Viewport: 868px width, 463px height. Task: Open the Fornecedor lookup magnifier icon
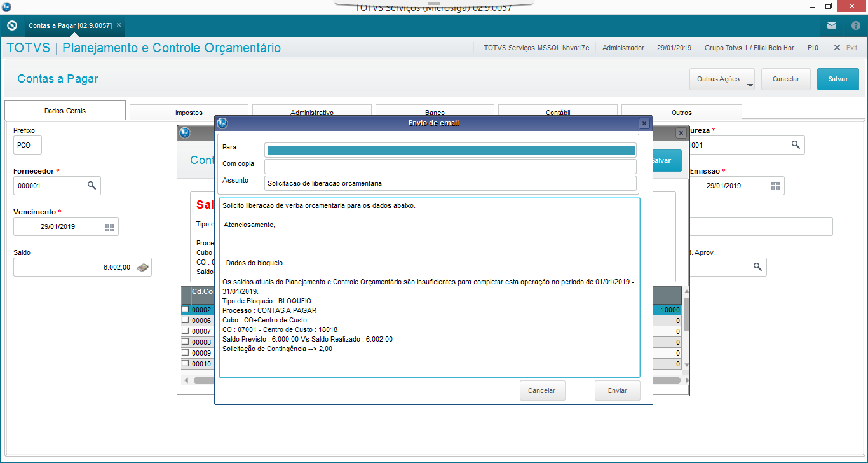point(92,186)
